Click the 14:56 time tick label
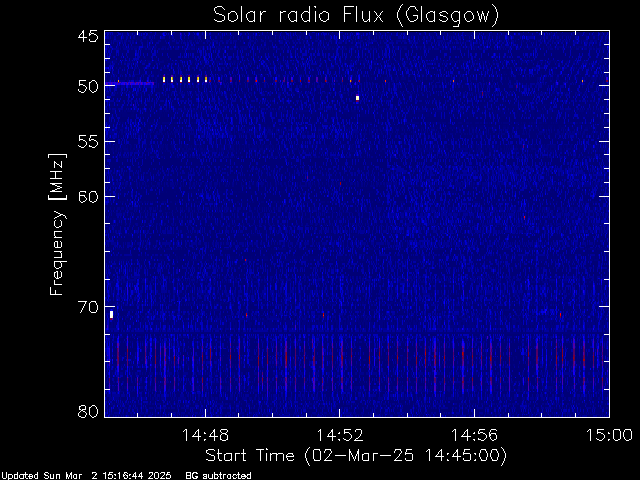This screenshot has width=640, height=480. (x=474, y=435)
